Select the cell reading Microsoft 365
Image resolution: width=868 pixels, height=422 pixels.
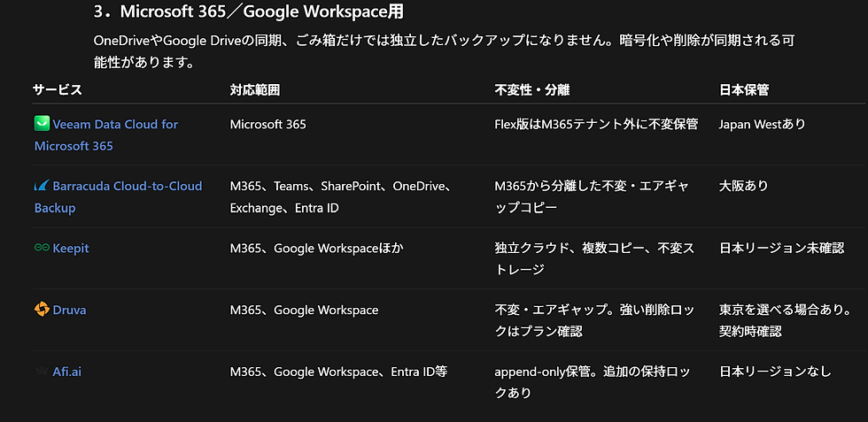267,125
